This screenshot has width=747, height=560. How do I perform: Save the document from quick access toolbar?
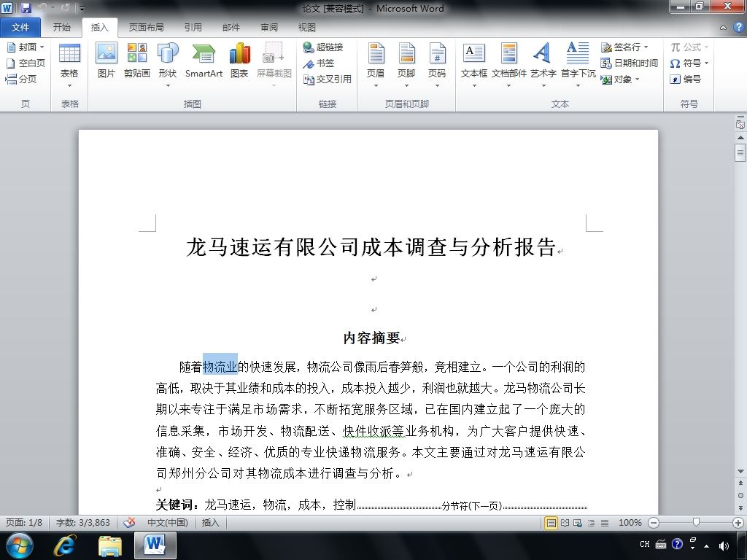(26, 7)
